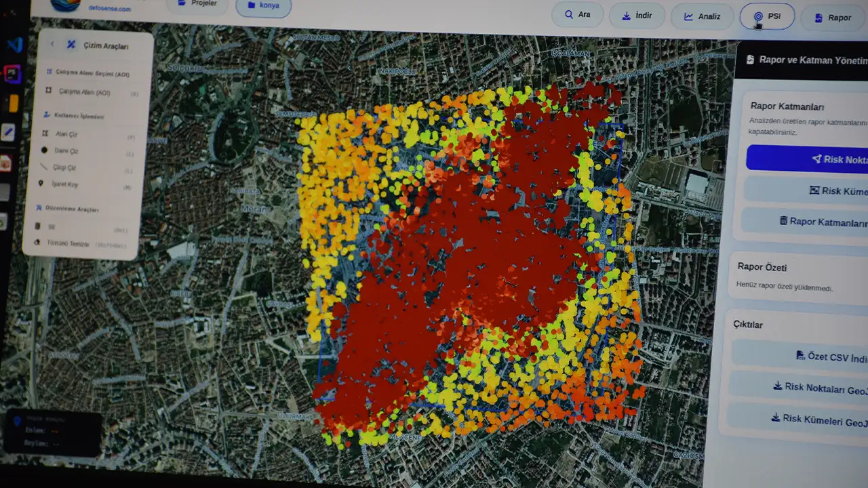Click the Ara search button
Image resolution: width=868 pixels, height=488 pixels.
577,14
